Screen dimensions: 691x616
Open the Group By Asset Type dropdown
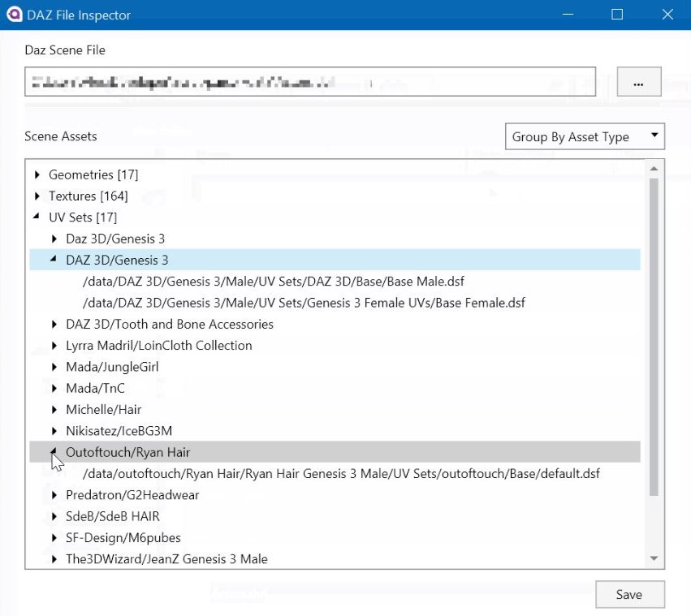(x=585, y=136)
